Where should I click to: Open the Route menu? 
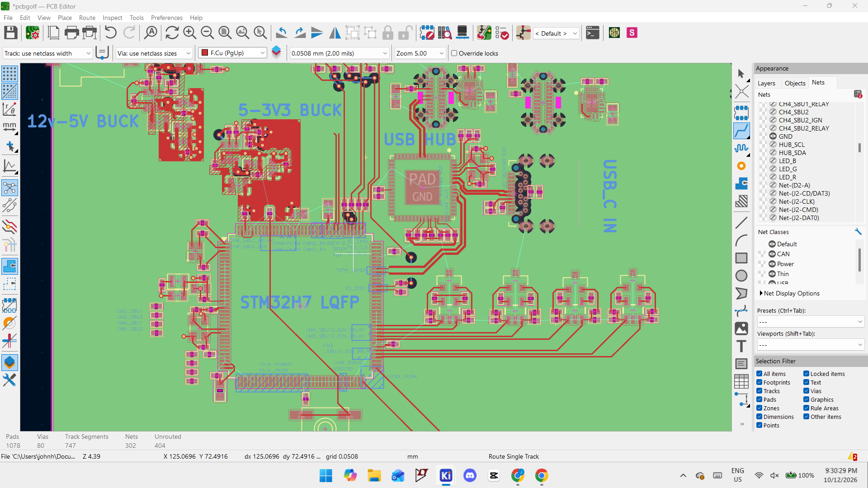tap(87, 18)
